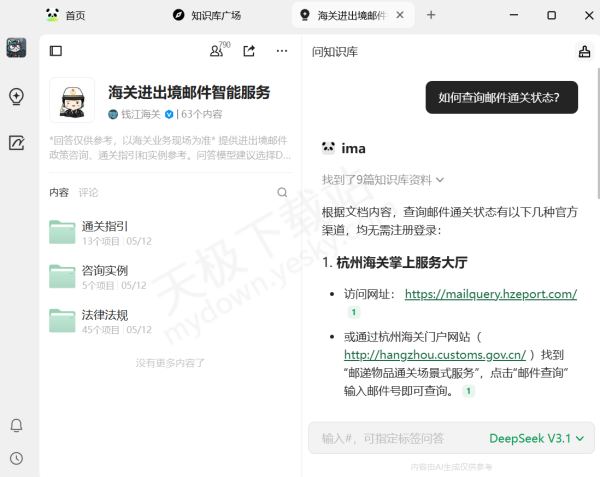Open the 通关指引 folder
Screen dimensions: 600x477
104,227
